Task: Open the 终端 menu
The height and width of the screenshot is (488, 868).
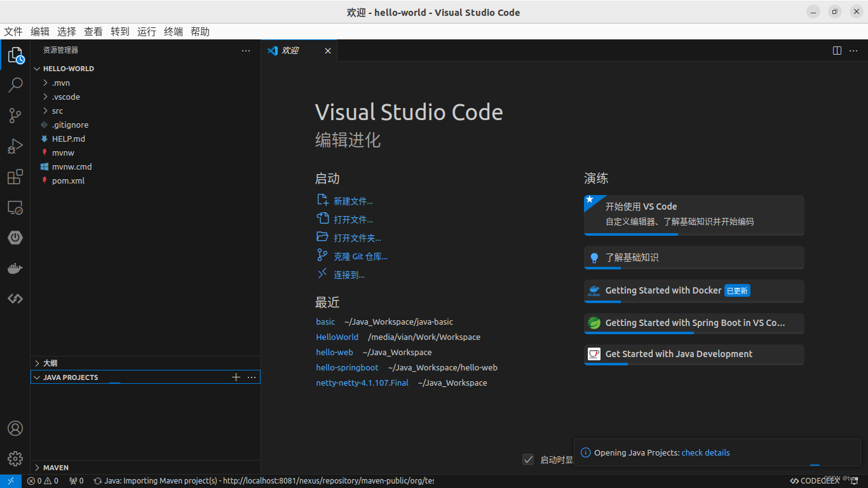Action: [x=173, y=32]
